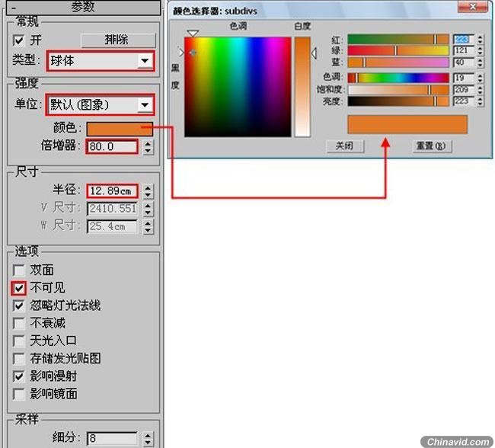495x448 pixels.
Task: Click the 饱和度 value field showing 209
Action: click(464, 90)
